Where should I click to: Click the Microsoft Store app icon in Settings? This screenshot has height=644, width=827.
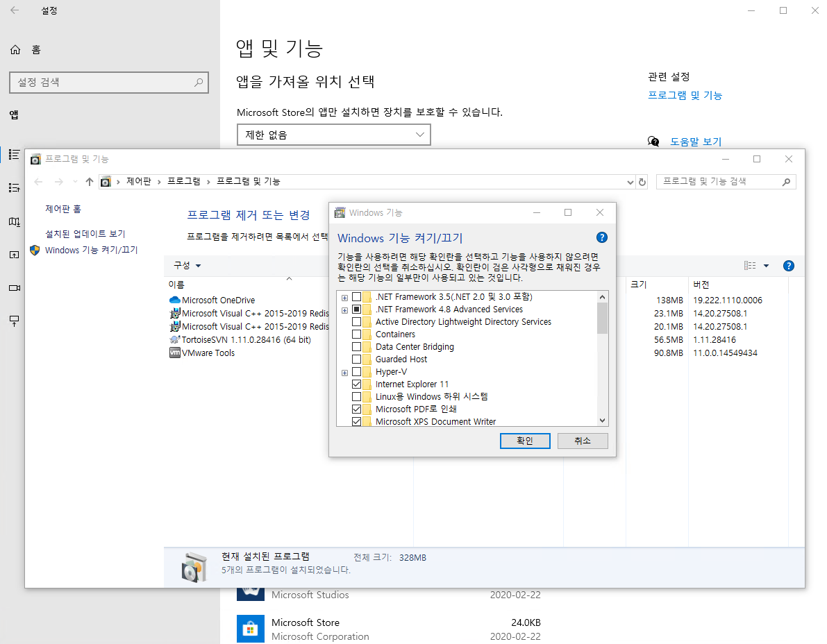[250, 628]
